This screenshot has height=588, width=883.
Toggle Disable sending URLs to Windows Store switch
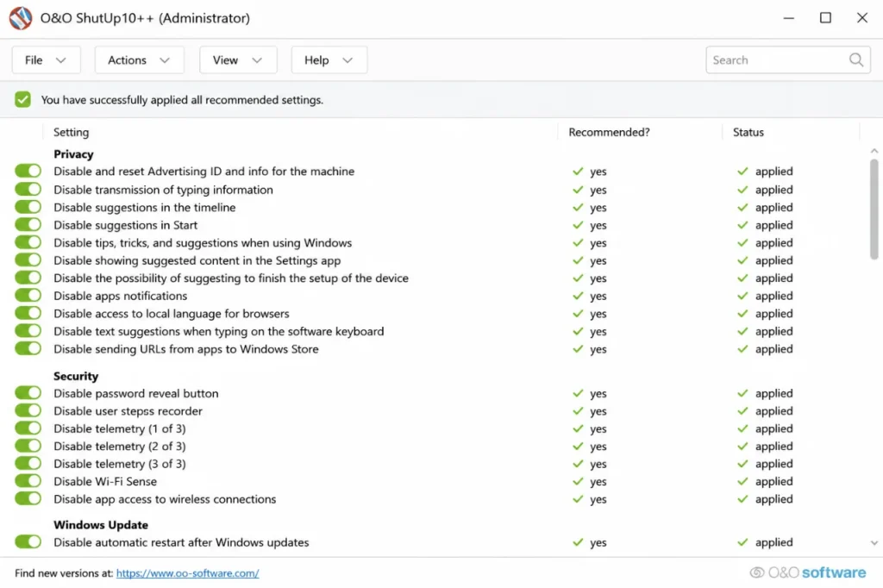[x=28, y=348]
